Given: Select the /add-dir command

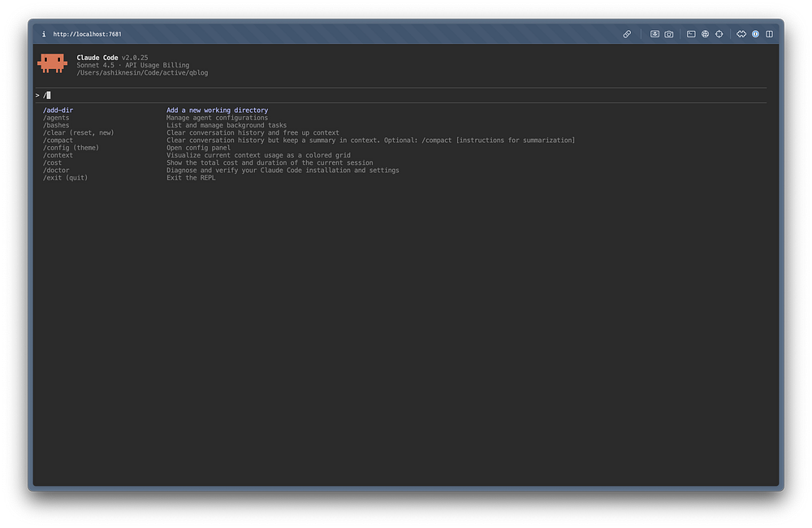Looking at the screenshot, I should 58,110.
